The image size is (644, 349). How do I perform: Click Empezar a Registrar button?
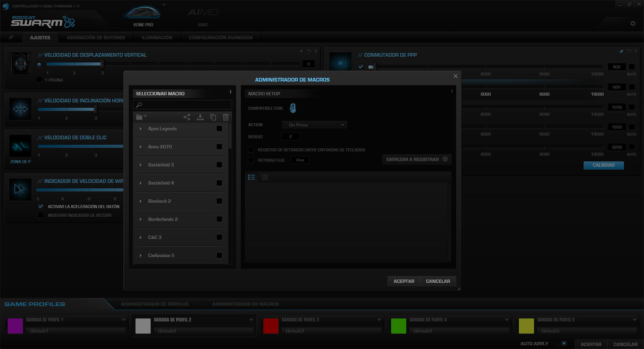(417, 159)
